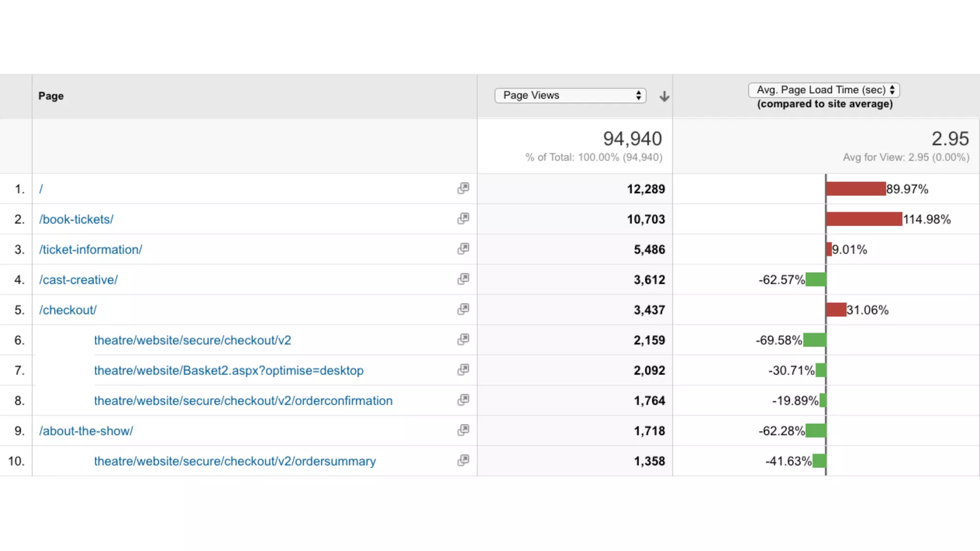Viewport: 980px width, 551px height.
Task: Click red 114.98% load time bar
Action: point(864,219)
